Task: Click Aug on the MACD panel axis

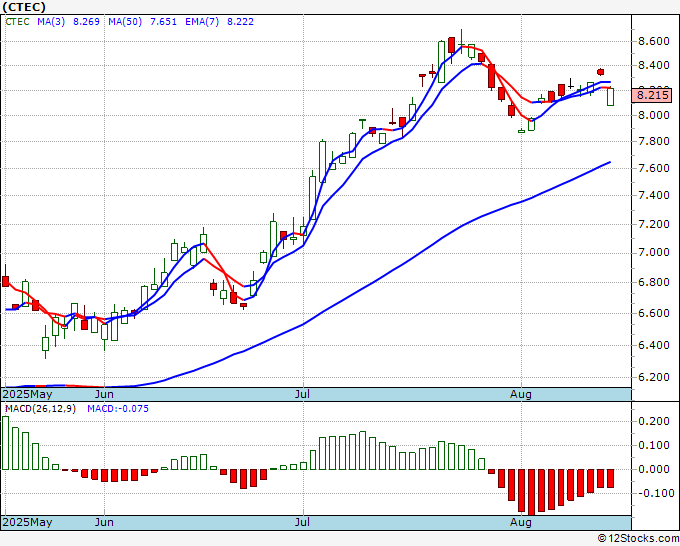Action: tap(520, 522)
